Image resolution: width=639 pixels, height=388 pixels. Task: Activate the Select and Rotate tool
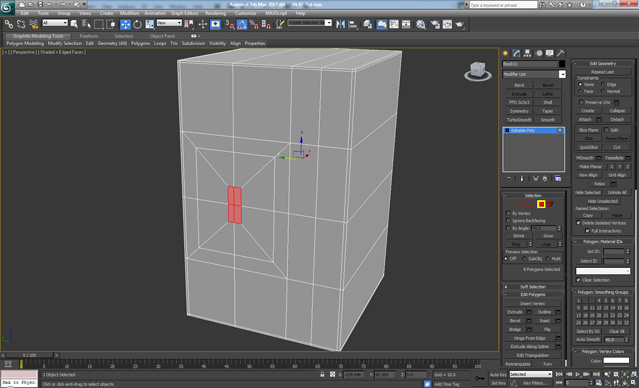tap(137, 24)
